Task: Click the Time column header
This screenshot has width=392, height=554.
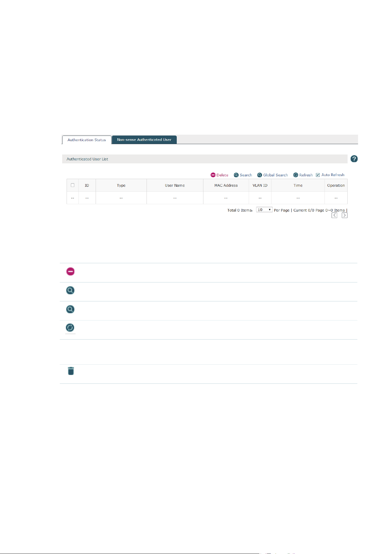Action: click(298, 186)
